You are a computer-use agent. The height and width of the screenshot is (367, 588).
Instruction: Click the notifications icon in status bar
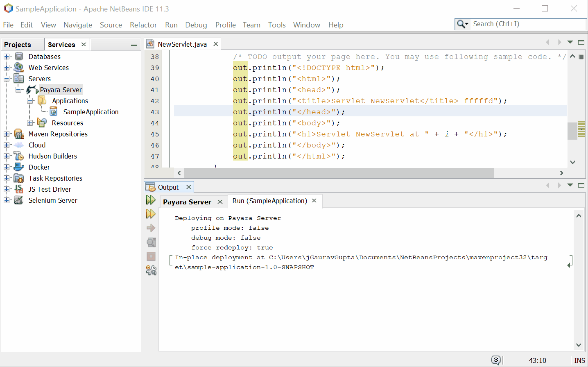tap(496, 360)
